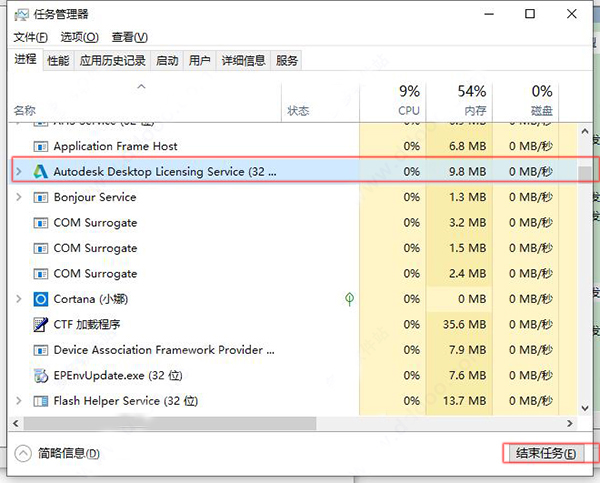
Task: Expand the Cortana (小娜) process group
Action: tap(19, 299)
